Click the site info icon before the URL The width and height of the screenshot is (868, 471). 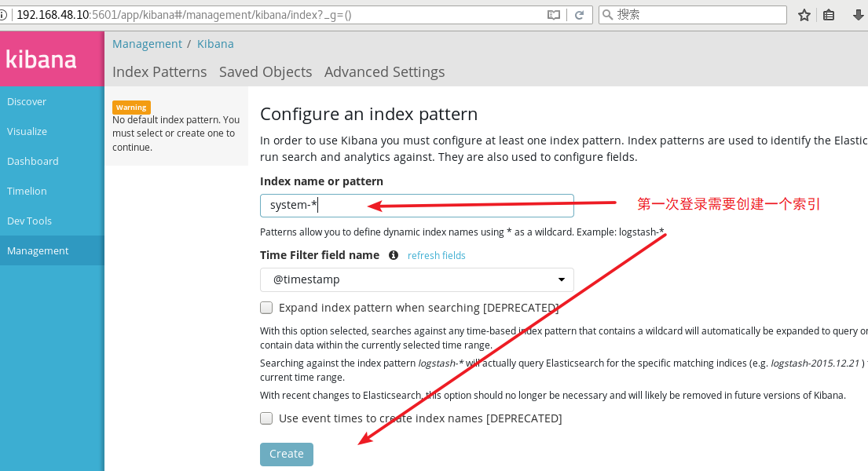[3, 15]
